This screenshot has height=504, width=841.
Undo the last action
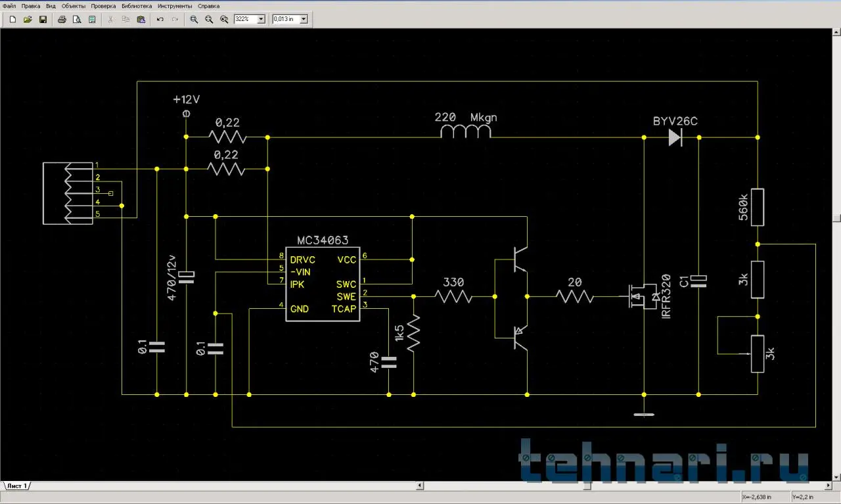click(x=160, y=19)
